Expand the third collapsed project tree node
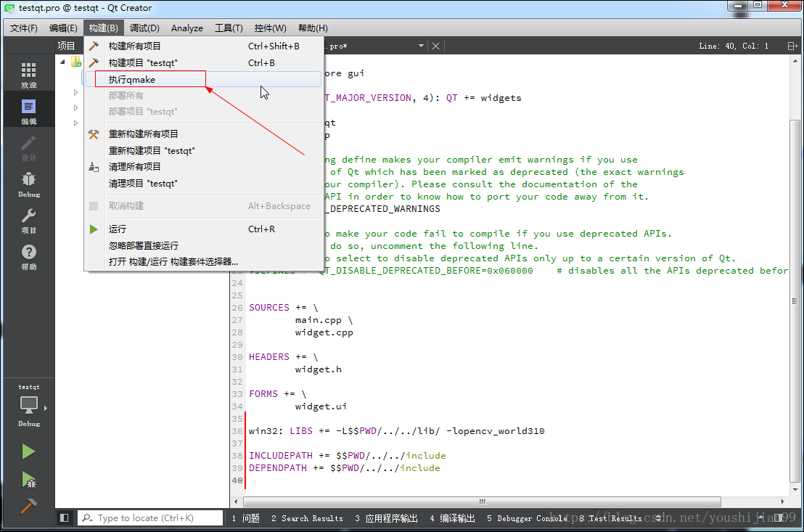Viewport: 804px width, 532px height. point(76,123)
